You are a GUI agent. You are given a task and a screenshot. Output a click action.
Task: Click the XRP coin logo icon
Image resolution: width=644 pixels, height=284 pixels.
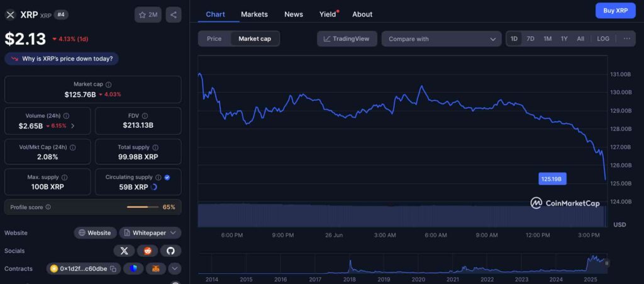[x=10, y=14]
